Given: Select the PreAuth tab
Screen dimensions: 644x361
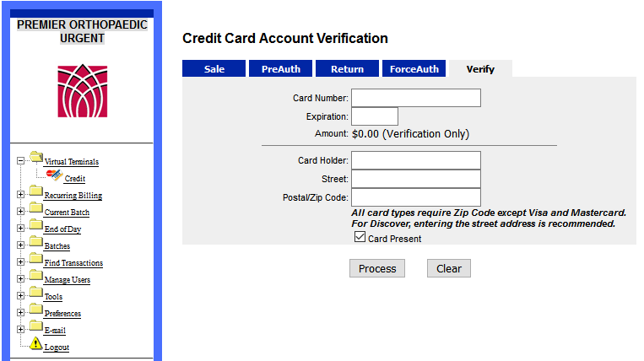Looking at the screenshot, I should click(280, 68).
